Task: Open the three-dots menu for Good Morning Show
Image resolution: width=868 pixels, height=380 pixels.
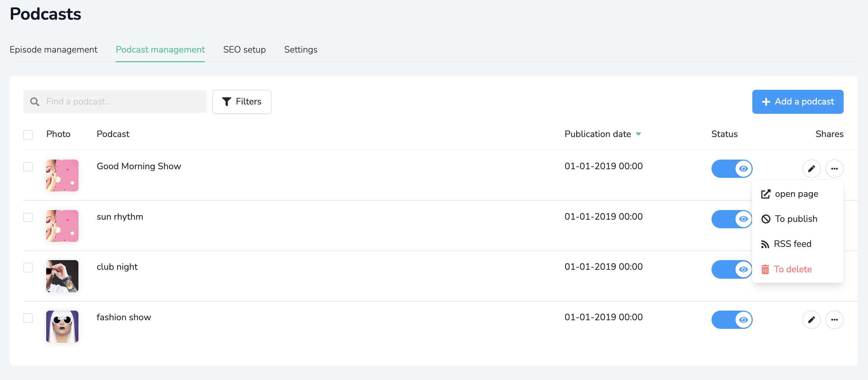Action: point(834,169)
